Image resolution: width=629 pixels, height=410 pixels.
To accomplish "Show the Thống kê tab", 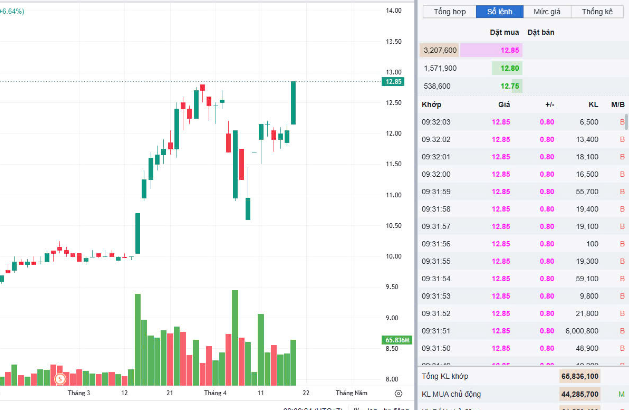I will (x=597, y=12).
